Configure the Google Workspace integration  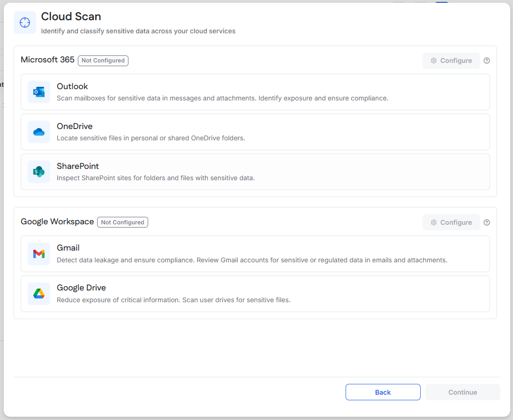tap(451, 222)
